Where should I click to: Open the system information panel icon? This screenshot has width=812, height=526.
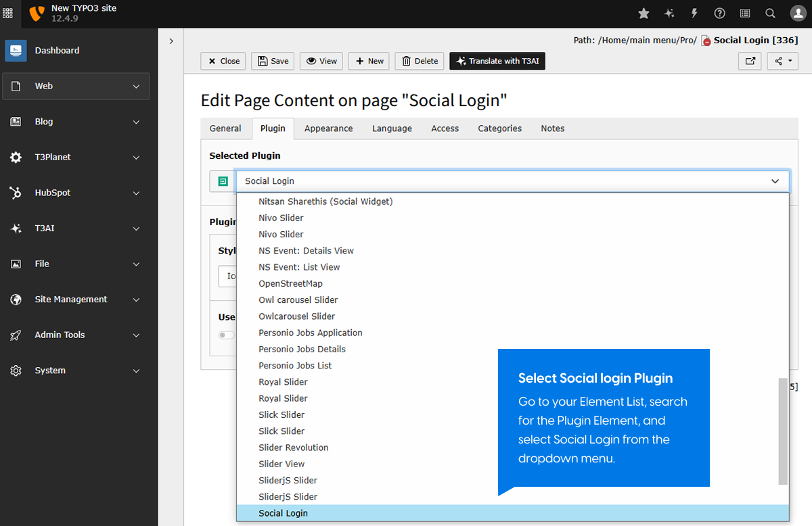point(744,13)
